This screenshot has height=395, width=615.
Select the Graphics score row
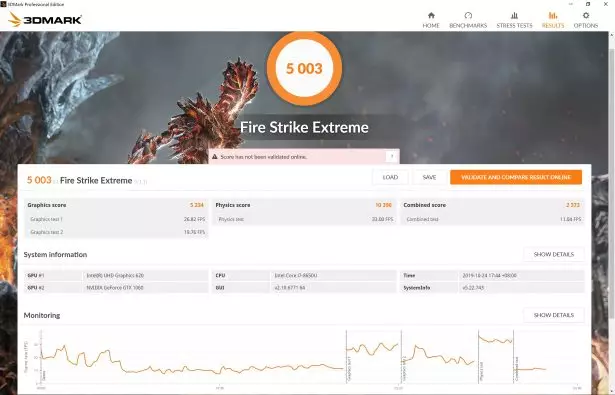[x=116, y=205]
